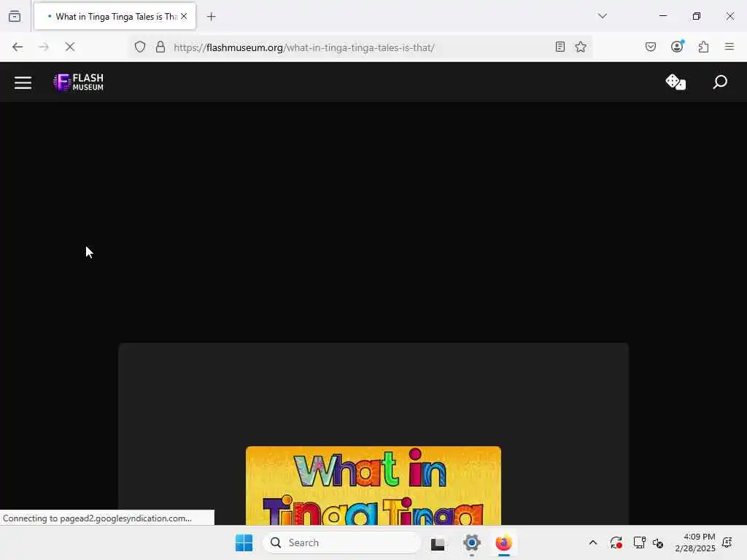Open the Firefox recent browsing view
Image resolution: width=747 pixels, height=560 pixels.
[x=15, y=16]
